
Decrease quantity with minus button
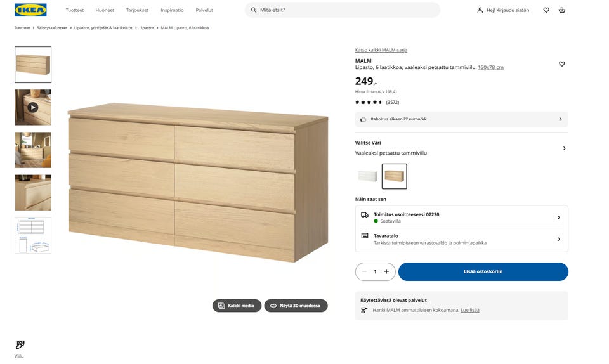tap(364, 271)
